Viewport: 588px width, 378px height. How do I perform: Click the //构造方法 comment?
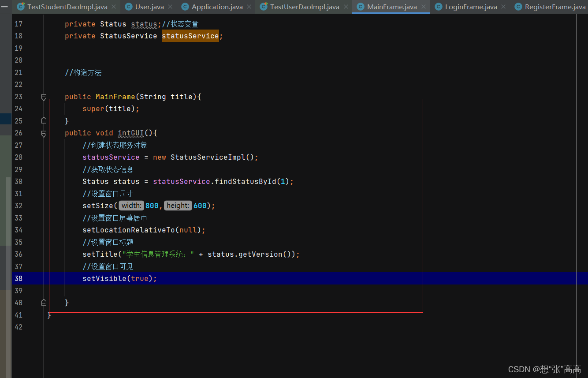click(x=83, y=72)
